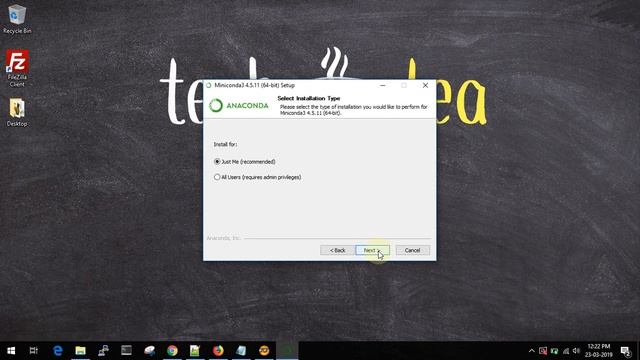Screen dimensions: 640x360
Task: Open the disc drive taskbar application
Action: tap(149, 351)
